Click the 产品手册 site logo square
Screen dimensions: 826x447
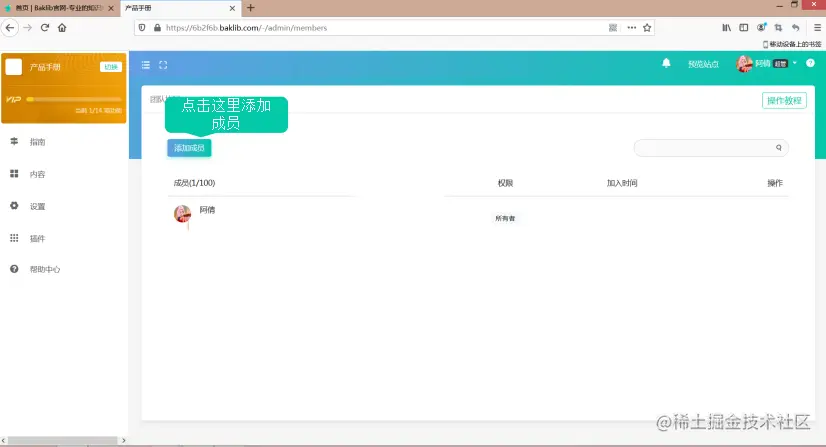point(14,67)
